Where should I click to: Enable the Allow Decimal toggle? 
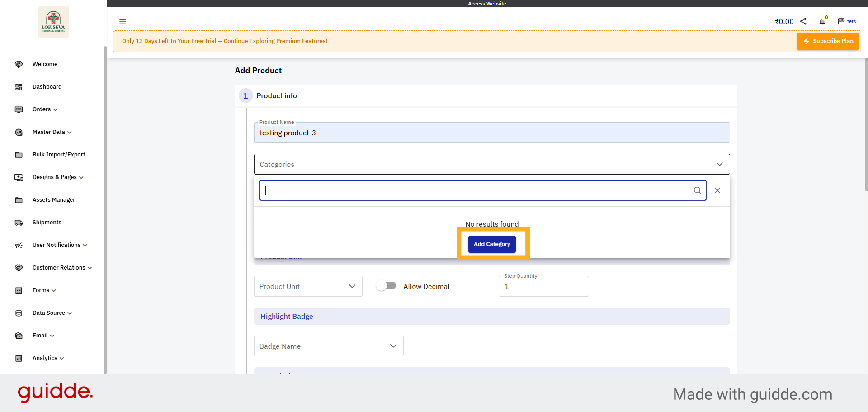pos(387,285)
